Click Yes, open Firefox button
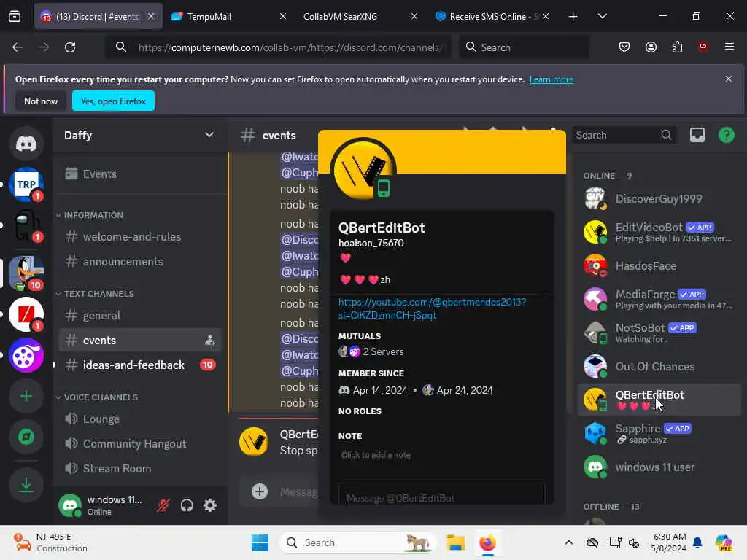The width and height of the screenshot is (747, 560). 113,101
